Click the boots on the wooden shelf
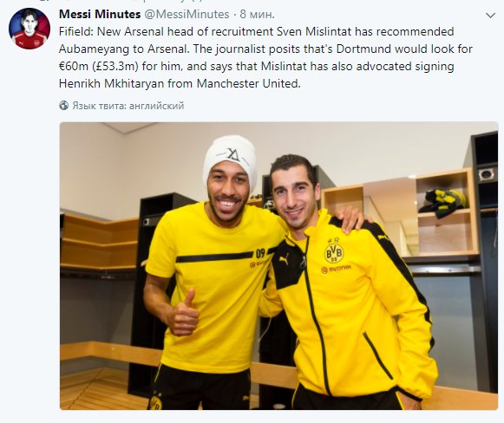This screenshot has width=504, height=423. [x=444, y=199]
